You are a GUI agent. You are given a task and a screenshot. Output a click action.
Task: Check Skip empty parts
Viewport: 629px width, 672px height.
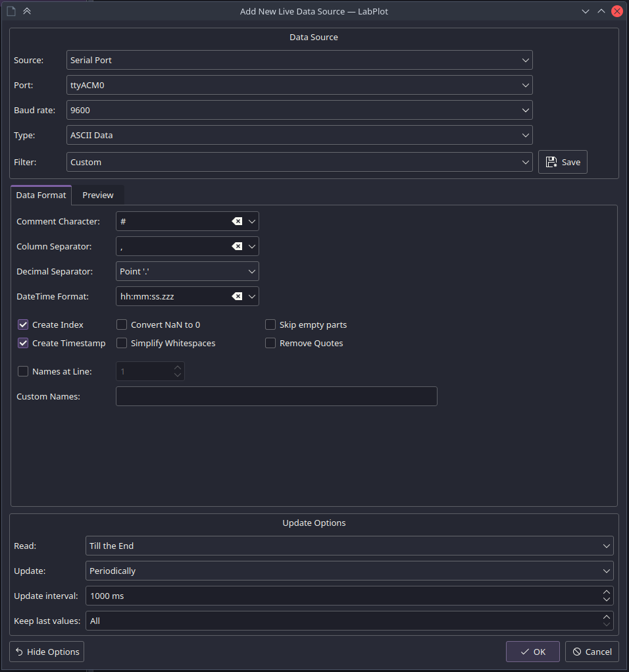pyautogui.click(x=270, y=324)
